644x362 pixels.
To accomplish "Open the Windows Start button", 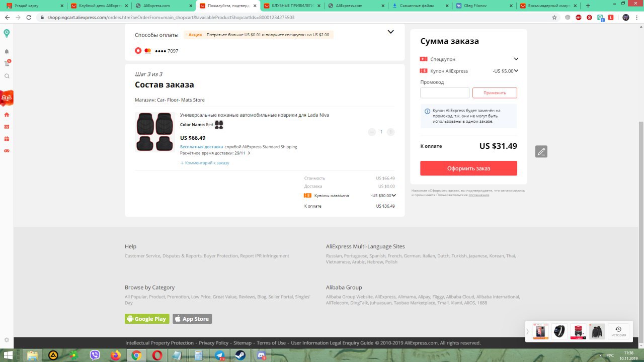I will click(9, 355).
